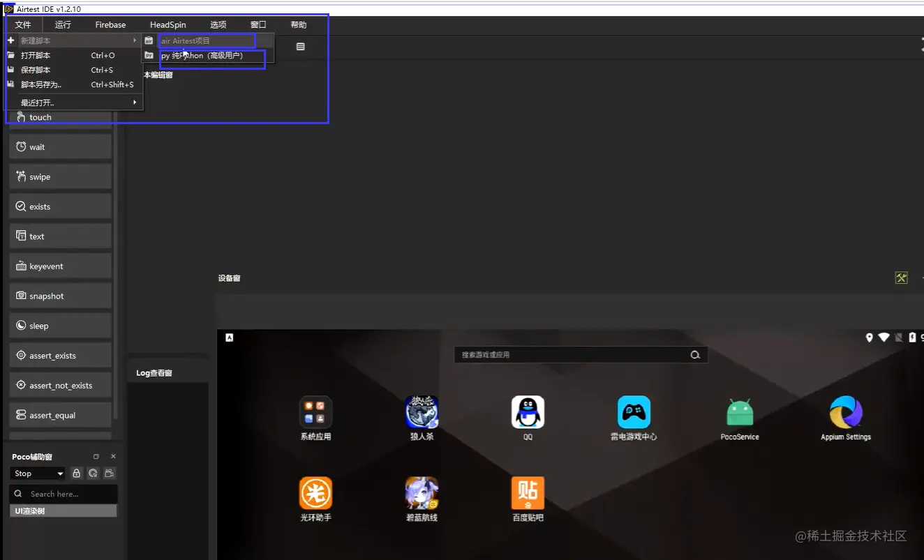Close the Poco辅助窗 panel

pos(113,457)
